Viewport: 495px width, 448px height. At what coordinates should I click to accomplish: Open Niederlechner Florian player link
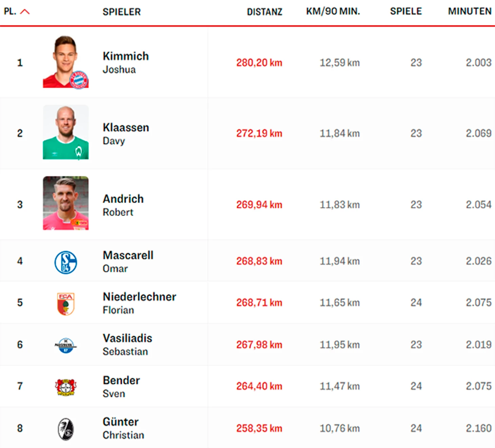pos(139,303)
